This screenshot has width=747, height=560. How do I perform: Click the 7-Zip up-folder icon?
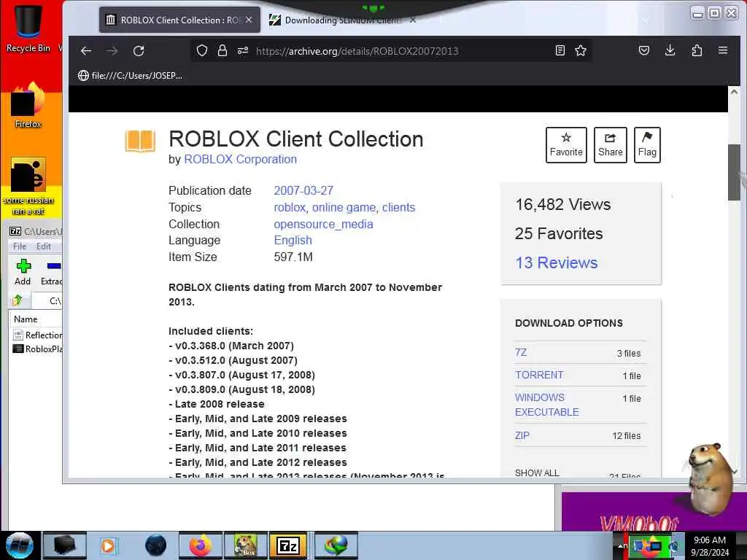pos(18,300)
